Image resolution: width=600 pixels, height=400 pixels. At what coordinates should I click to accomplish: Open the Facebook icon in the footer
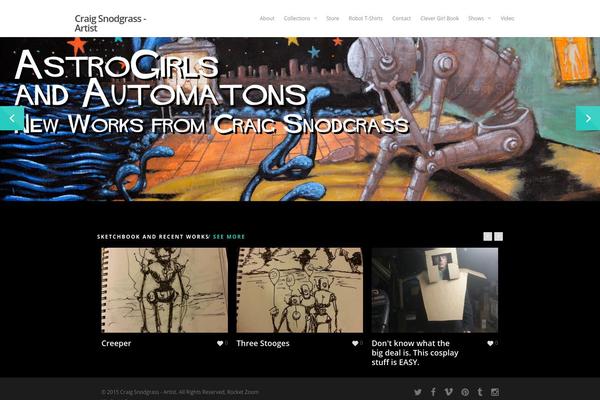tap(433, 392)
